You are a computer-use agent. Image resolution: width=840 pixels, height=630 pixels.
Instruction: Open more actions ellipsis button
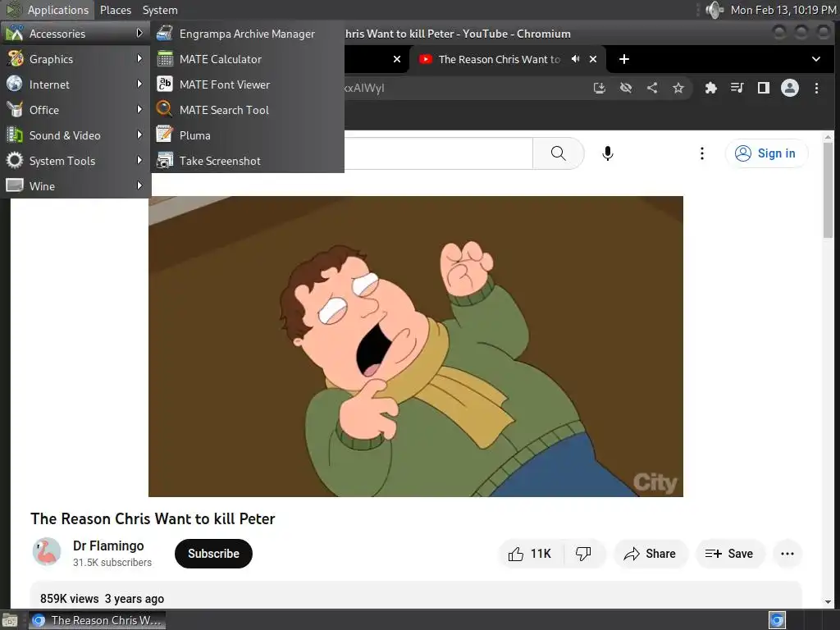(x=787, y=554)
